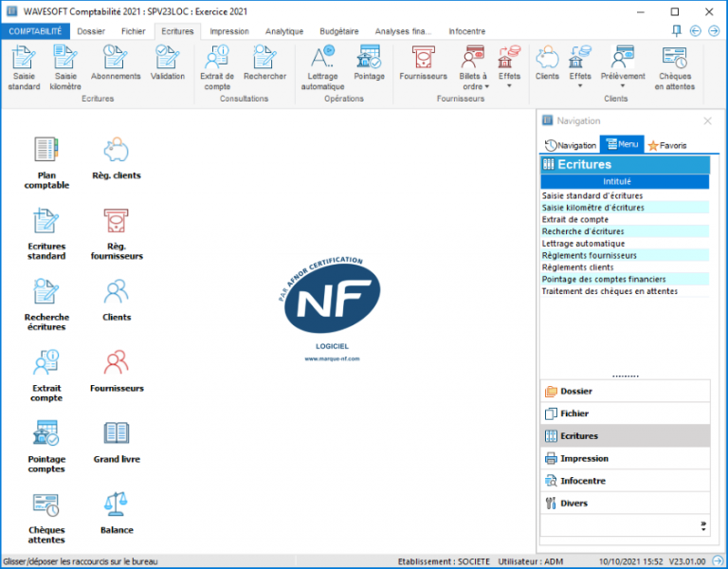728x569 pixels.
Task: Expand Prélèvement dropdown
Action: click(x=623, y=86)
